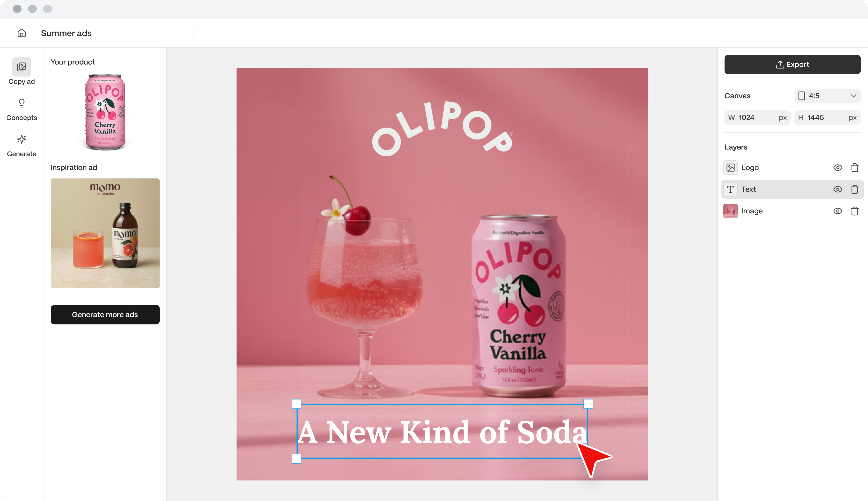Click the Export button

point(792,64)
